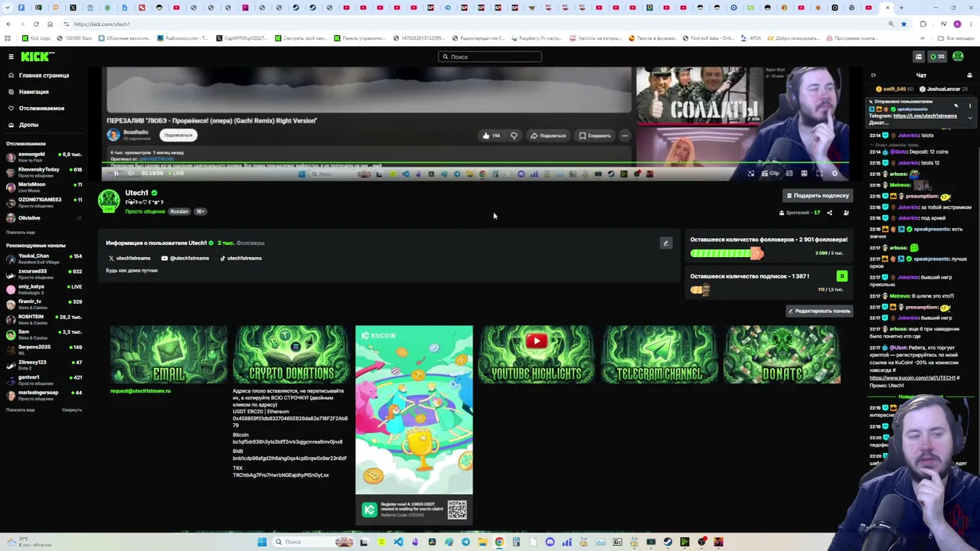This screenshot has height=551, width=980.
Task: Click the followers goal progress bar
Action: click(727, 253)
